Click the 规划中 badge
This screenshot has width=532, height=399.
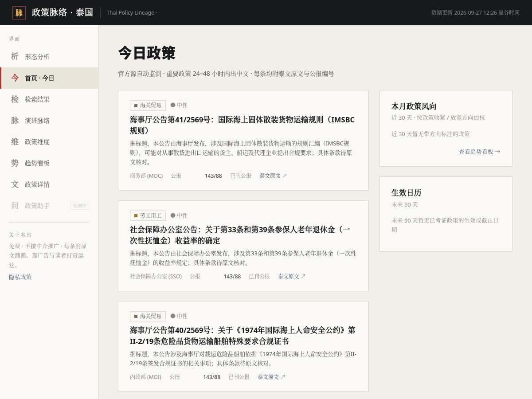click(80, 206)
